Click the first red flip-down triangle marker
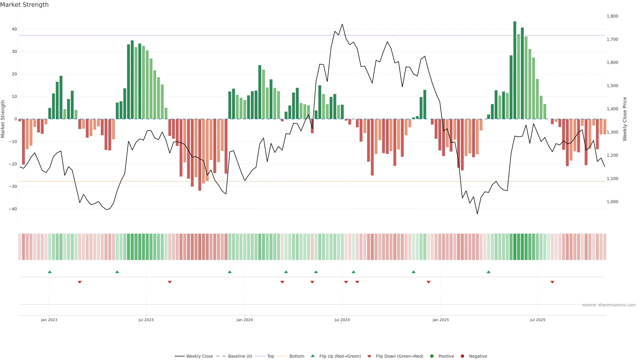Image resolution: width=644 pixels, height=362 pixels. (x=79, y=282)
